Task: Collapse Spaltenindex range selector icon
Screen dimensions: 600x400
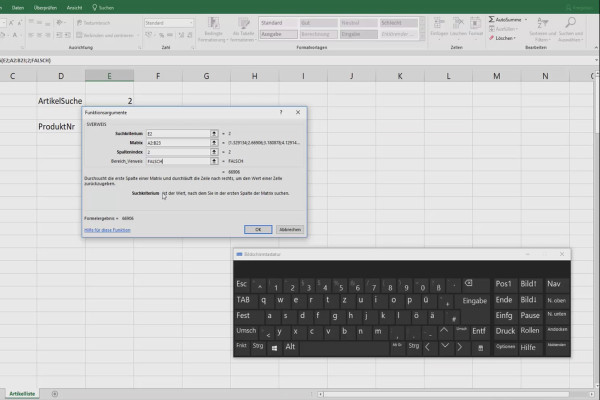Action: click(214, 152)
